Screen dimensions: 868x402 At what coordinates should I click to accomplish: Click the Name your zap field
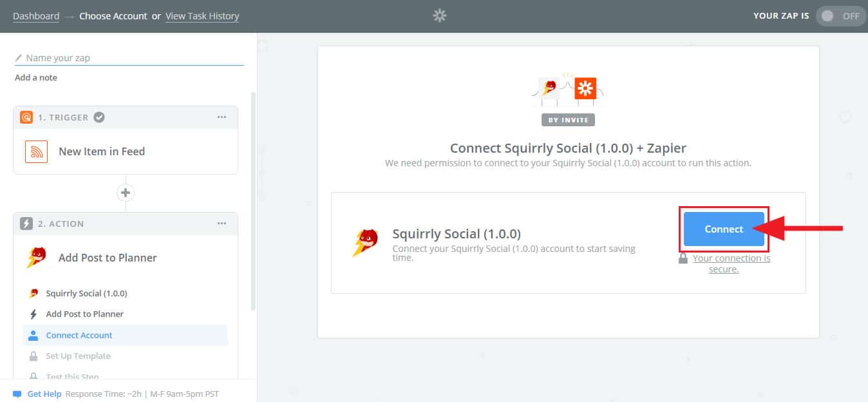[x=129, y=58]
